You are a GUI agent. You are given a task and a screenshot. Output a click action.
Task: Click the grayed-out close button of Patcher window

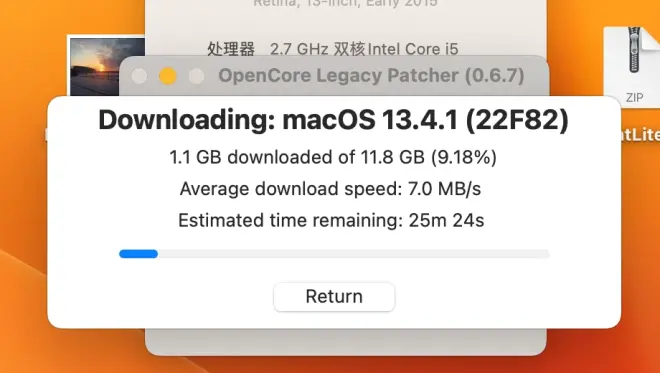pos(139,76)
